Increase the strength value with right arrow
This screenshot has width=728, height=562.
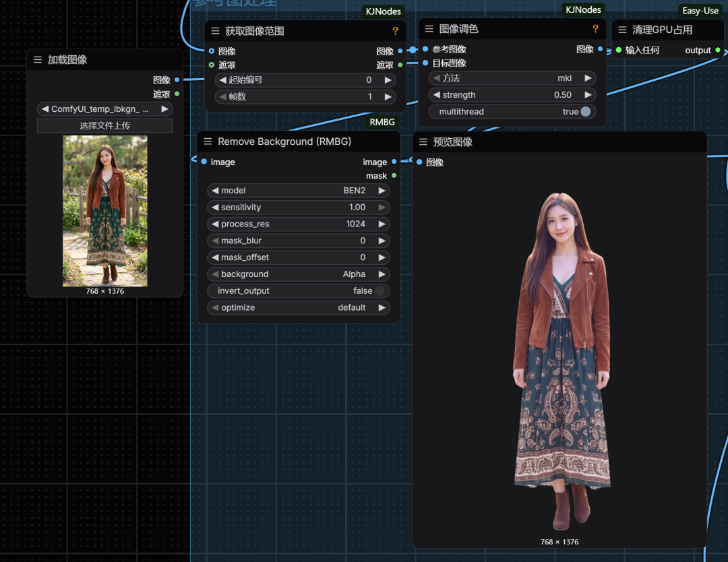588,95
